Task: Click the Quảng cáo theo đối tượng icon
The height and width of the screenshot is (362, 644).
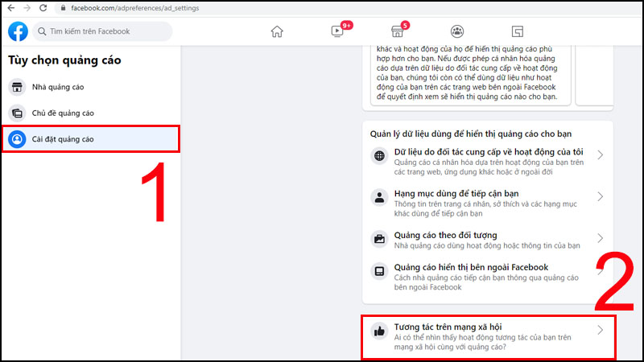Action: (x=379, y=239)
